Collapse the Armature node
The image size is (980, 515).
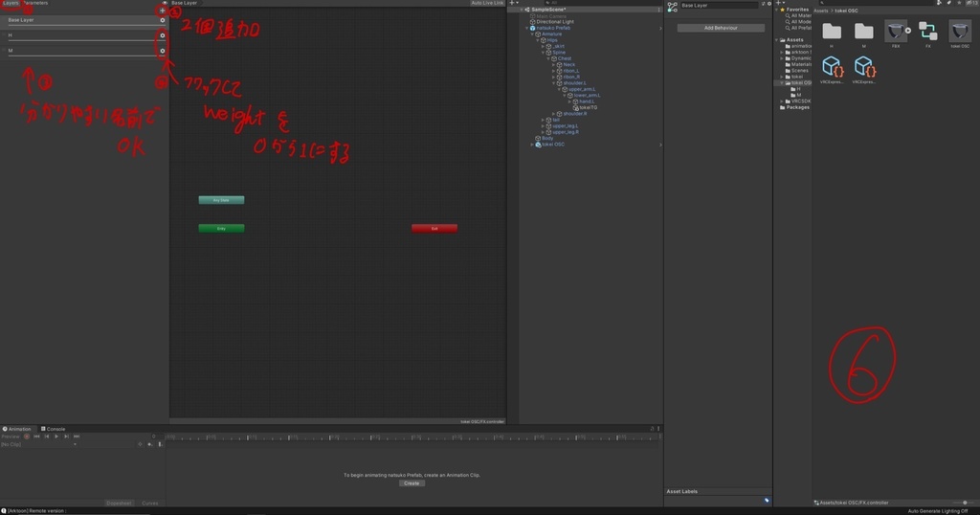click(x=532, y=34)
